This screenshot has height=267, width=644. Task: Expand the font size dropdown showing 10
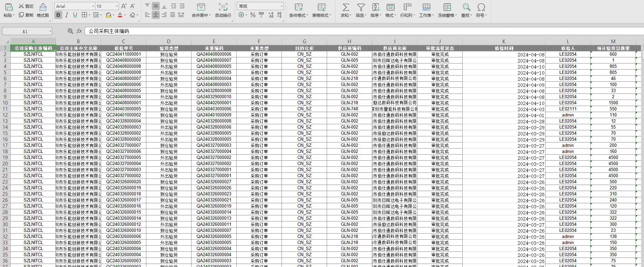click(117, 6)
